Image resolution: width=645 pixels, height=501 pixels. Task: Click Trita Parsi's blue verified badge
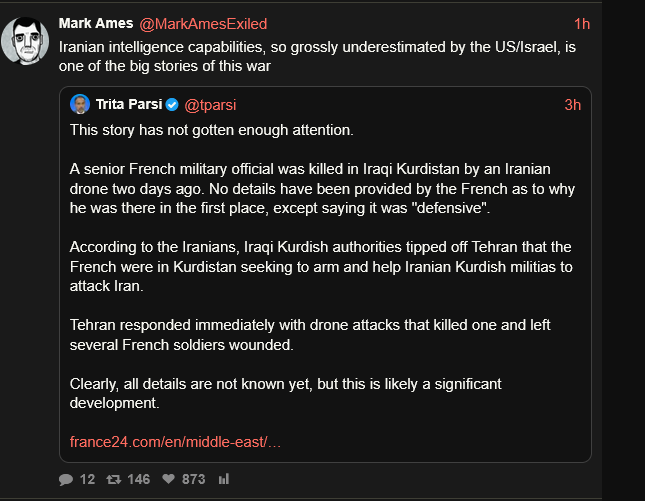point(172,105)
